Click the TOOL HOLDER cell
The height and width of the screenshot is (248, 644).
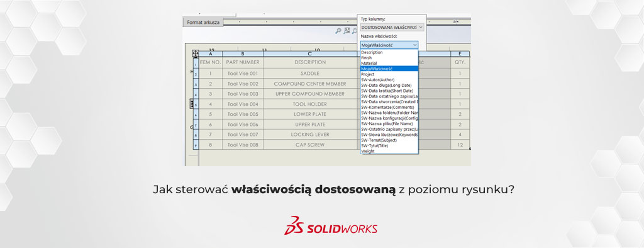(310, 104)
